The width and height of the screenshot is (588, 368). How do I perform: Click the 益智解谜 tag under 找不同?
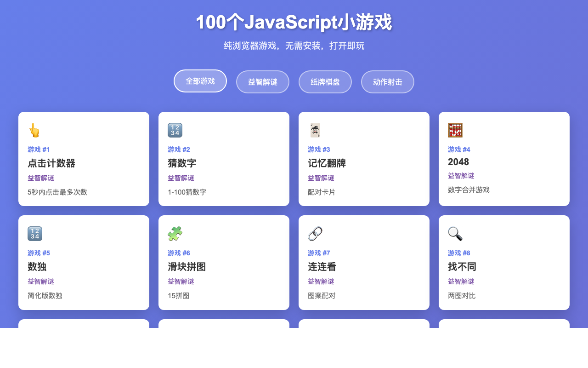coord(461,281)
